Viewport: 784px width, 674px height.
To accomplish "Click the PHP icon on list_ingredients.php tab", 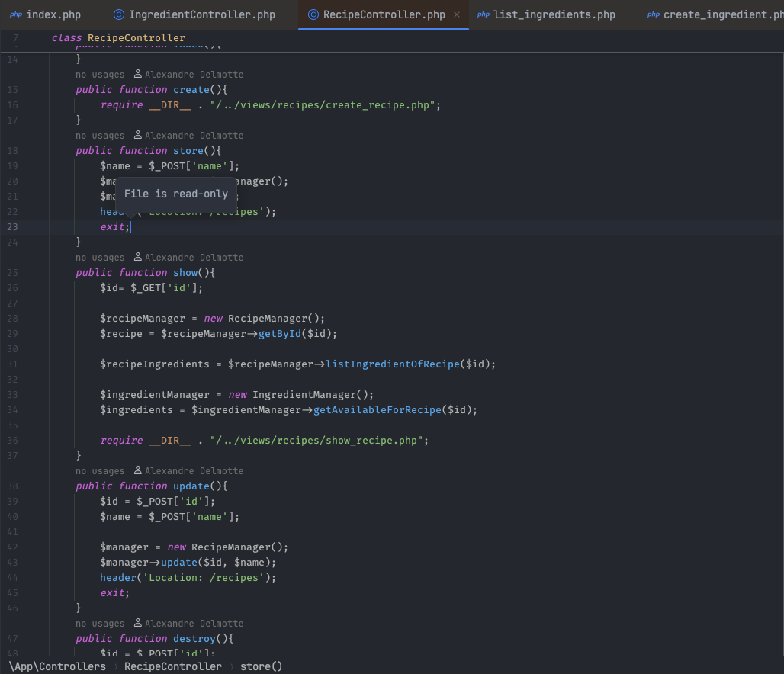I will point(484,14).
